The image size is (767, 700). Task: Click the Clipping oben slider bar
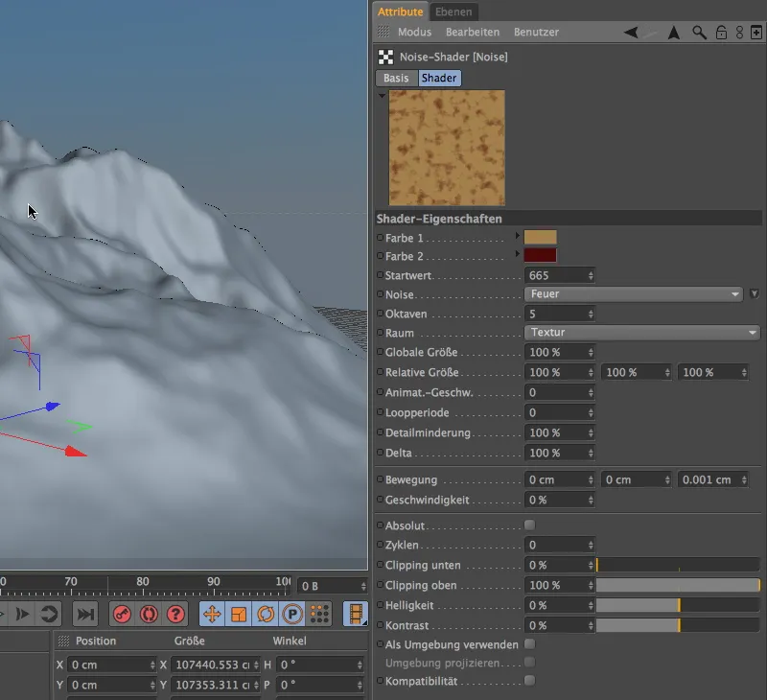click(678, 585)
